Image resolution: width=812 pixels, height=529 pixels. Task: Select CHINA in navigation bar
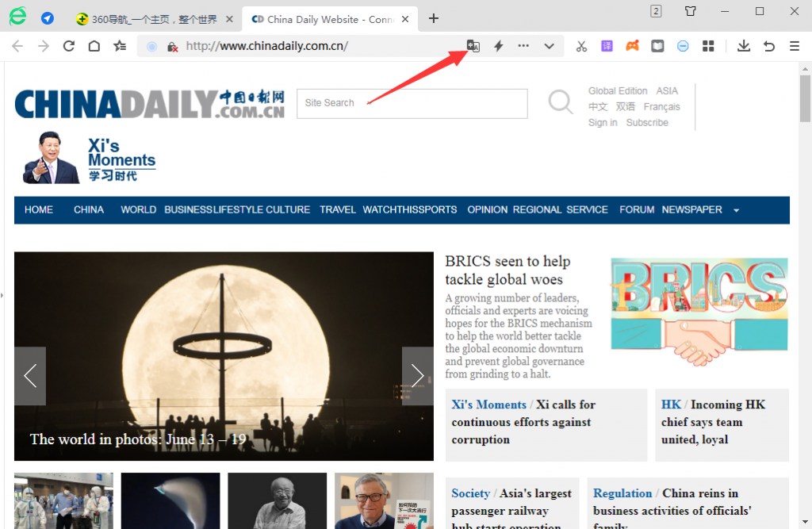pyautogui.click(x=89, y=210)
